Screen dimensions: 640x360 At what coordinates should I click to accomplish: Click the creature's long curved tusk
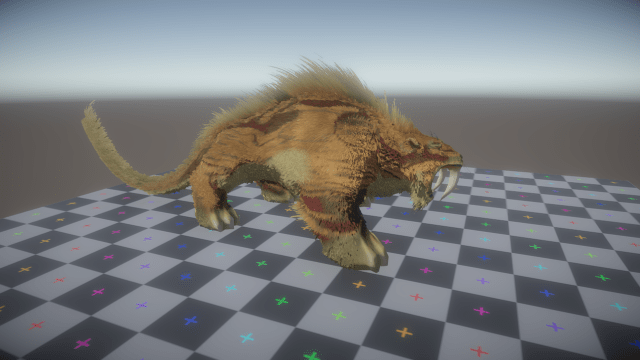click(x=451, y=182)
